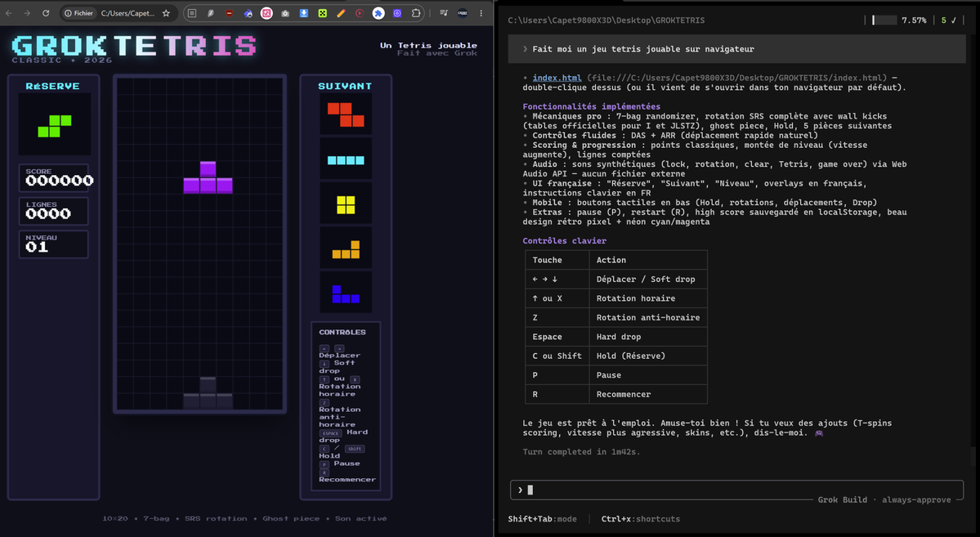The image size is (980, 537).
Task: Click the CONTRÔLES panel heading
Action: pos(342,332)
